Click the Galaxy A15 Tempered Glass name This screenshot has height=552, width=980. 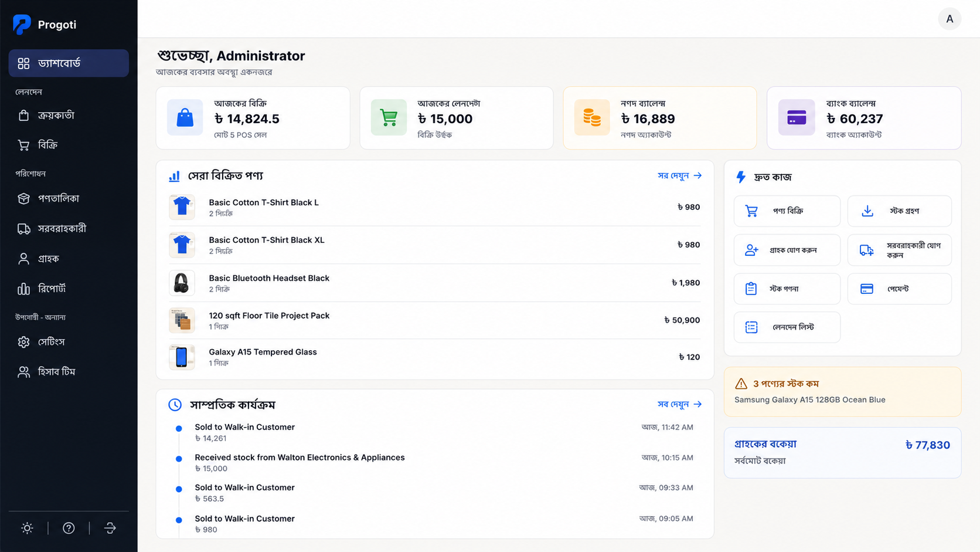coord(263,352)
